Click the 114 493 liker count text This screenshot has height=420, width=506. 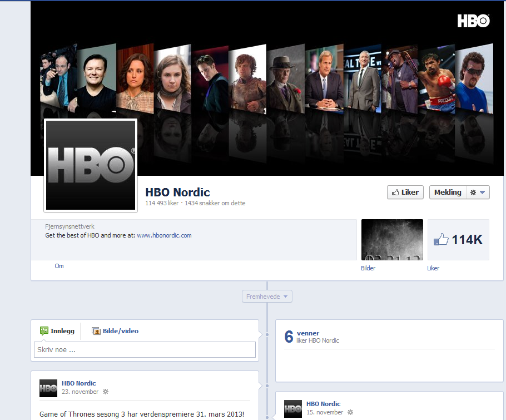click(x=162, y=203)
